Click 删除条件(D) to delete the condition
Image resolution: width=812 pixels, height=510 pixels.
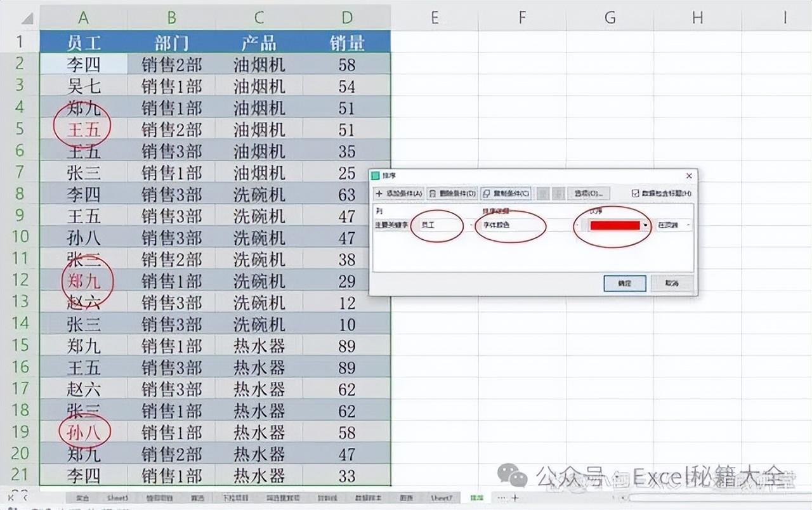pos(452,193)
